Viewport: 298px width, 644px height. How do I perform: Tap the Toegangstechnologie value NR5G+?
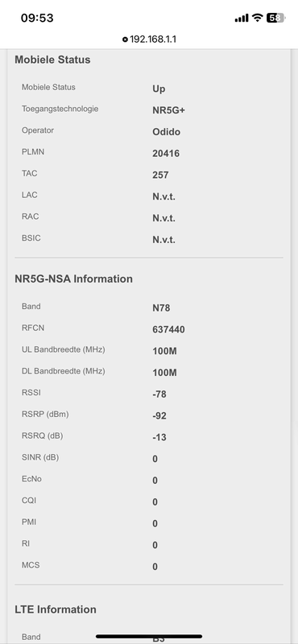click(x=168, y=110)
